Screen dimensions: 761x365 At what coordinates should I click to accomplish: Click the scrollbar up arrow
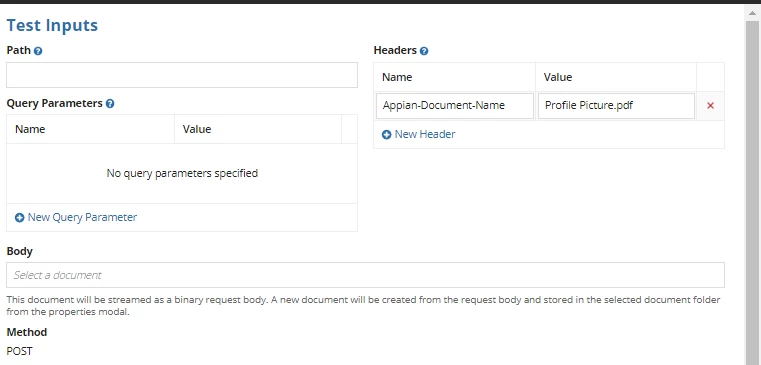pyautogui.click(x=753, y=14)
